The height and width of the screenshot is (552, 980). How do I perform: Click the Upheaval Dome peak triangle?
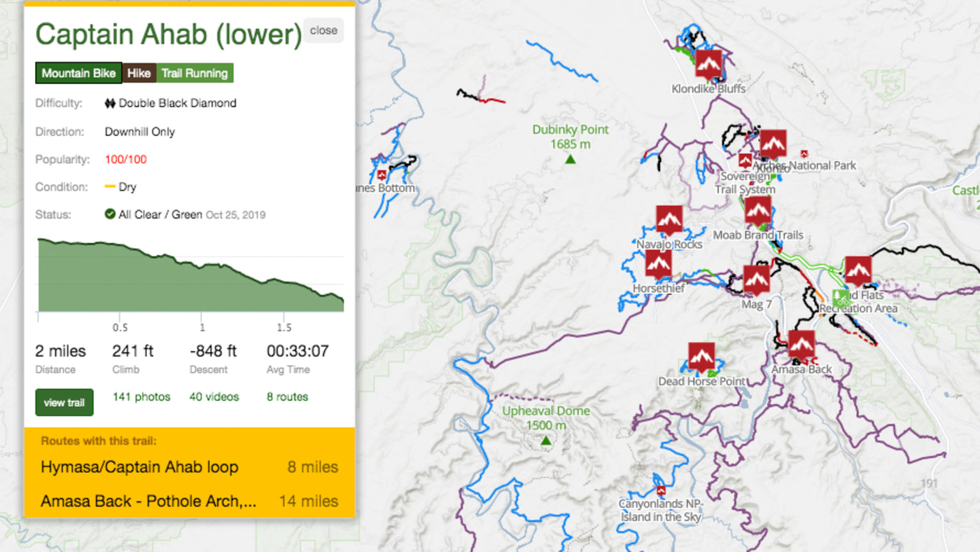point(545,441)
